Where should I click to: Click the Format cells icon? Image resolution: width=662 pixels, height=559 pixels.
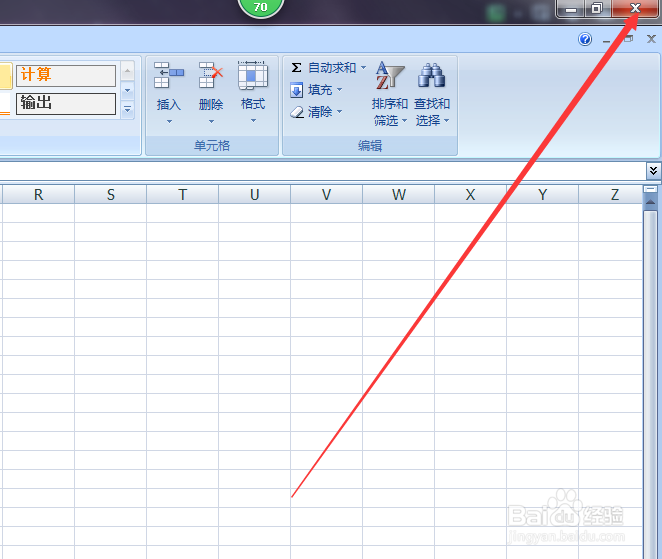click(253, 75)
